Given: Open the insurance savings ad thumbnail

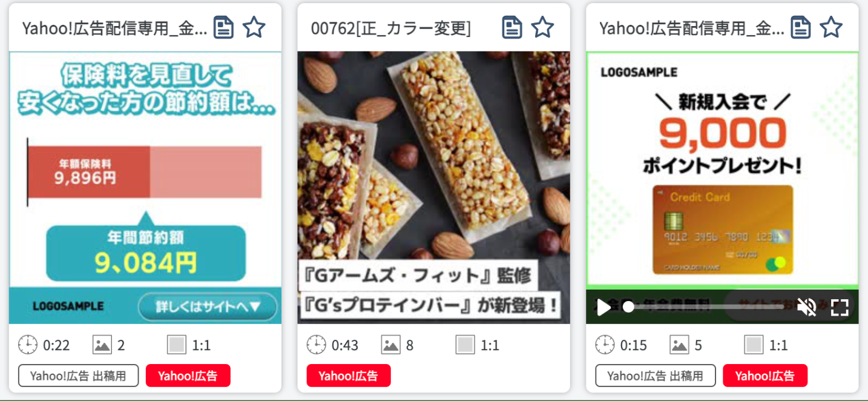Looking at the screenshot, I should pos(145,188).
